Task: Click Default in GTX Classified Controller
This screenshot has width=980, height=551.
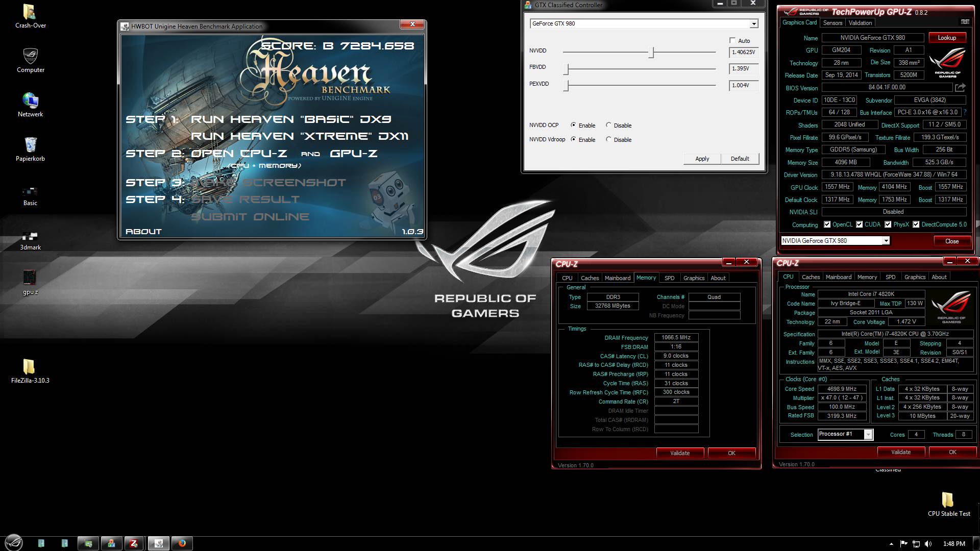Action: click(740, 159)
